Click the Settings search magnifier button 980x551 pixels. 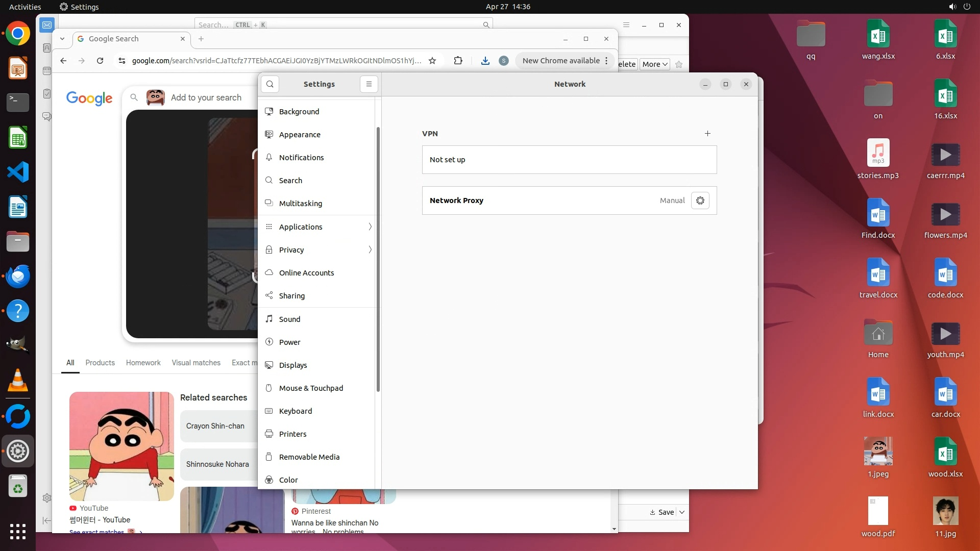click(270, 84)
